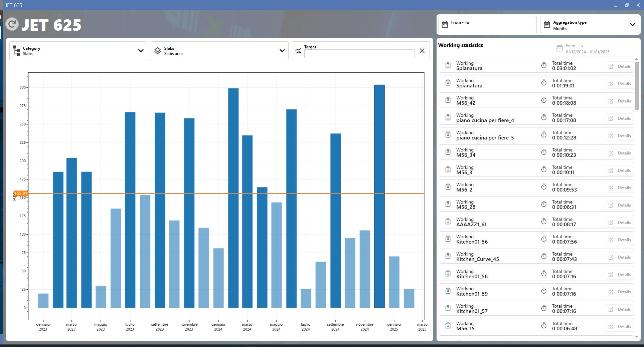Click the Target chart icon
The image size is (644, 347).
298,51
